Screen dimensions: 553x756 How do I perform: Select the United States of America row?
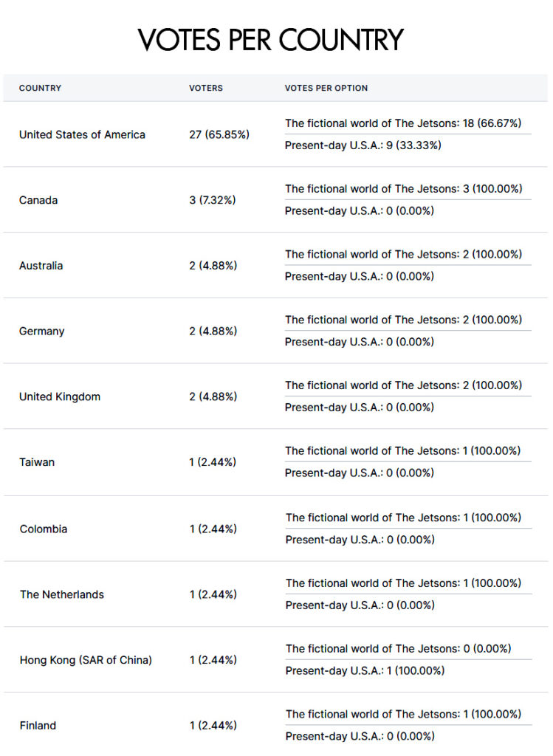click(275, 134)
